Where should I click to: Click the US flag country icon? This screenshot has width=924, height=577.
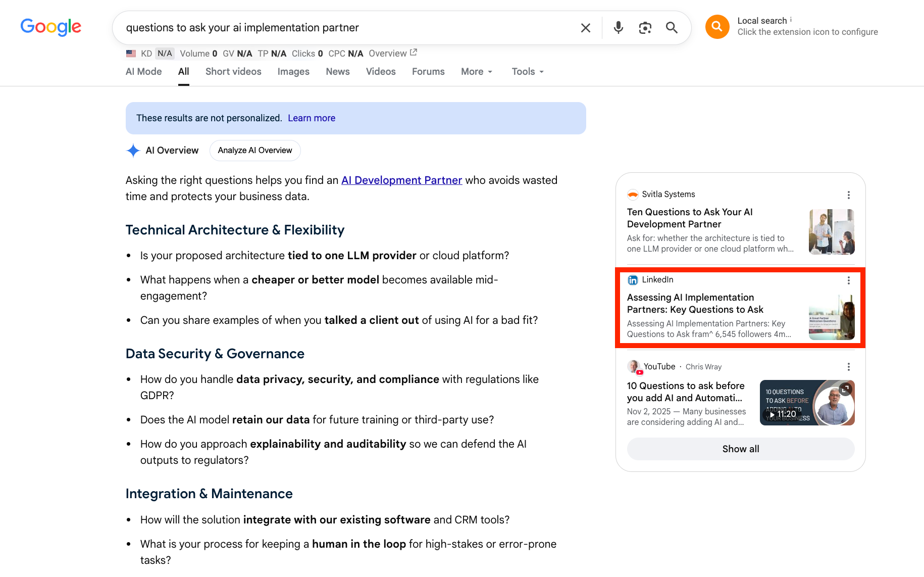click(x=131, y=54)
